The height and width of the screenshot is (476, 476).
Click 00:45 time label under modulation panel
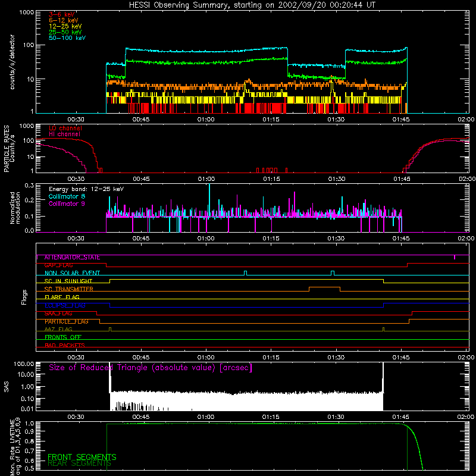(141, 239)
